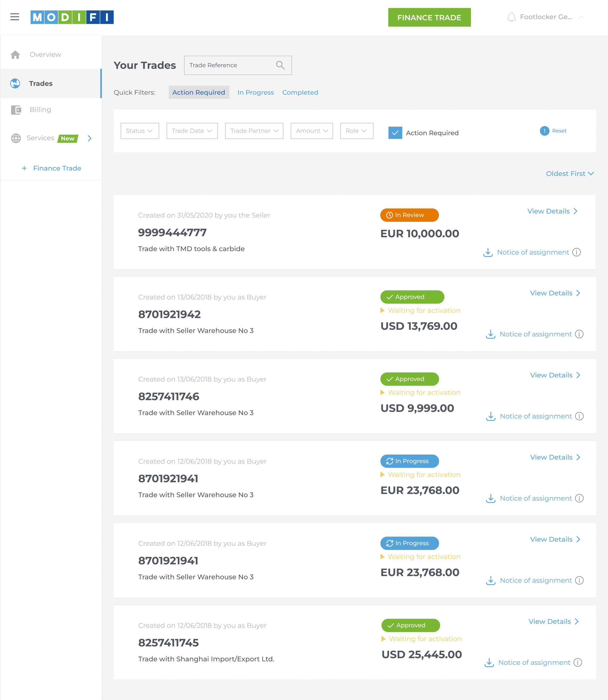This screenshot has height=700, width=608.
Task: Click the search magnifier icon
Action: 280,65
